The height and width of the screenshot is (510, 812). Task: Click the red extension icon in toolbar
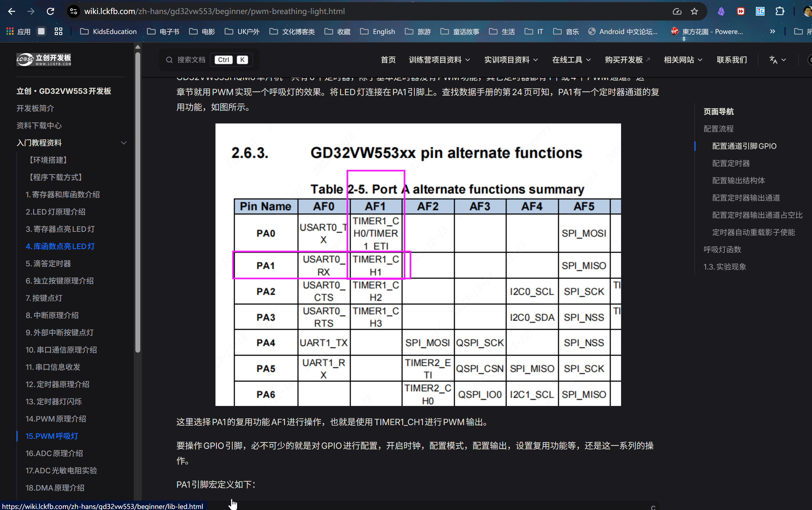click(741, 12)
